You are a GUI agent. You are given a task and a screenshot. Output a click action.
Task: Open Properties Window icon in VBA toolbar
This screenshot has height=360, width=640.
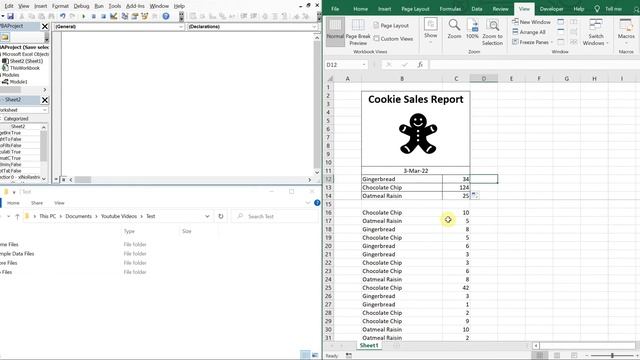pos(134,16)
